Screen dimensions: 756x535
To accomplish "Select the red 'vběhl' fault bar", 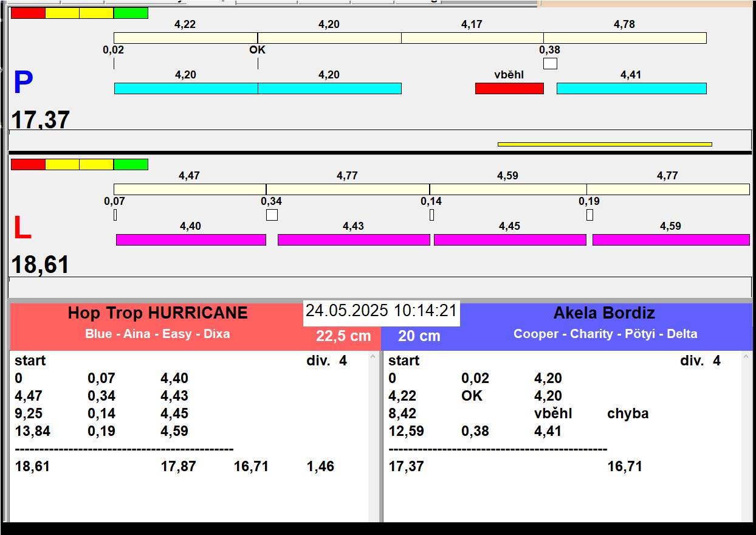I will point(509,88).
